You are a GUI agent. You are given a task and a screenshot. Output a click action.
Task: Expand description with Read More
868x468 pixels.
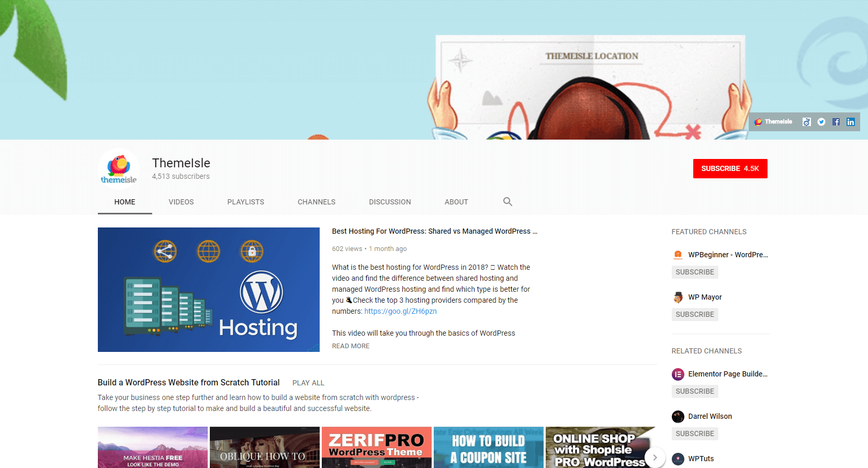pyautogui.click(x=351, y=346)
